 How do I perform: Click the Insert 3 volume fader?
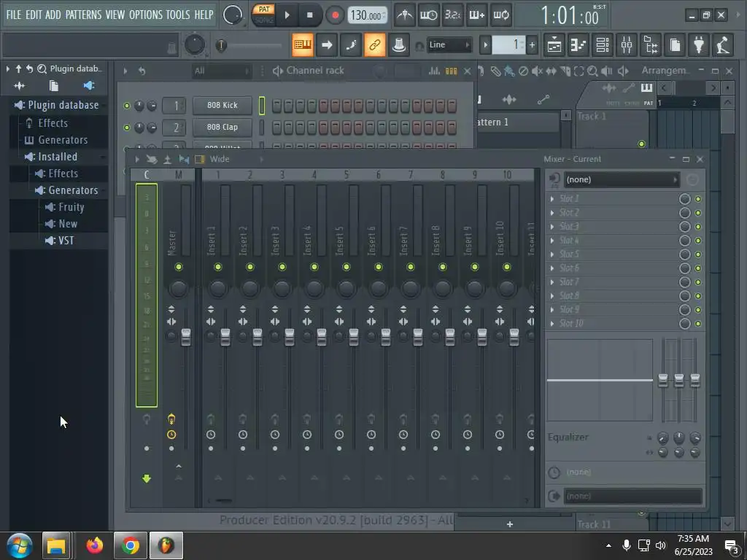(x=289, y=337)
